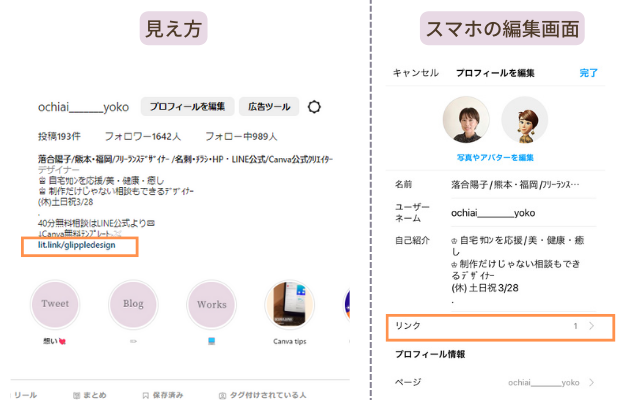640x400 pixels.
Task: Open the 広告ツール button
Action: point(269,107)
